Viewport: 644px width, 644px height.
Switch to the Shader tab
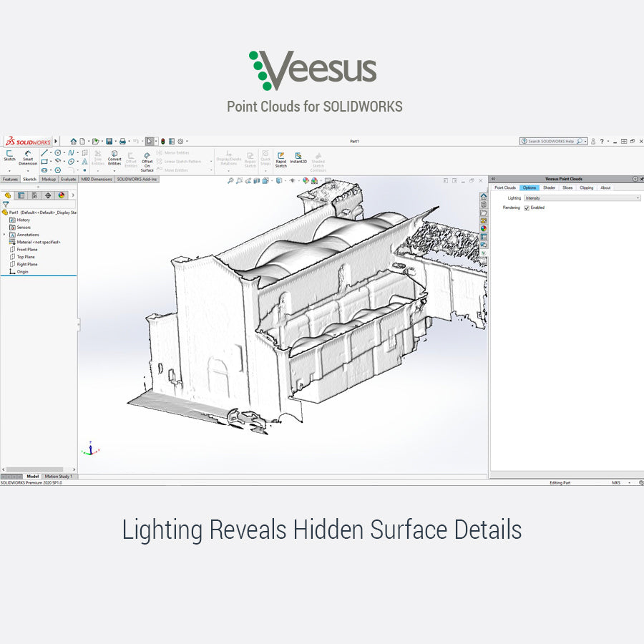pos(550,187)
